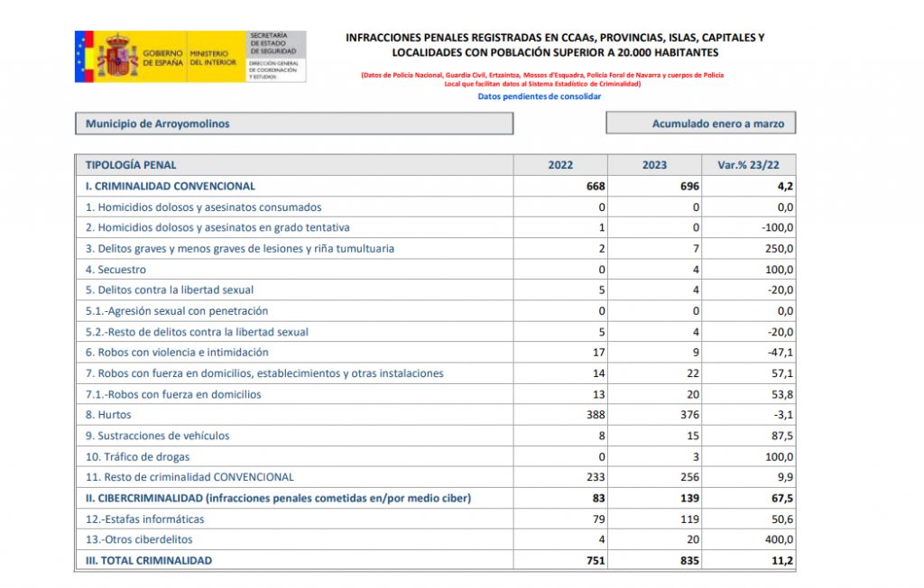
Task: Click the 2022 column header
Action: tap(559, 165)
